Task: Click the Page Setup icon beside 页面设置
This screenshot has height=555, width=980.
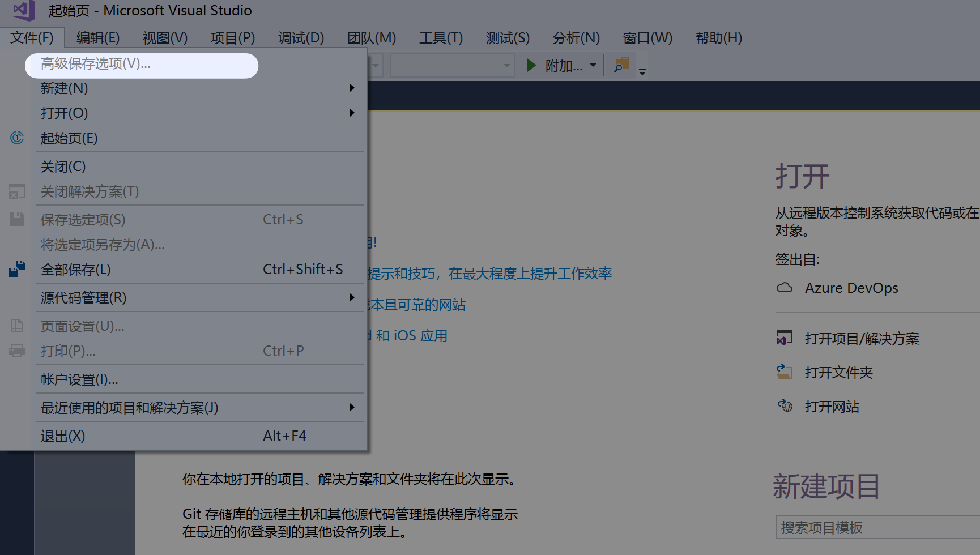Action: click(17, 326)
